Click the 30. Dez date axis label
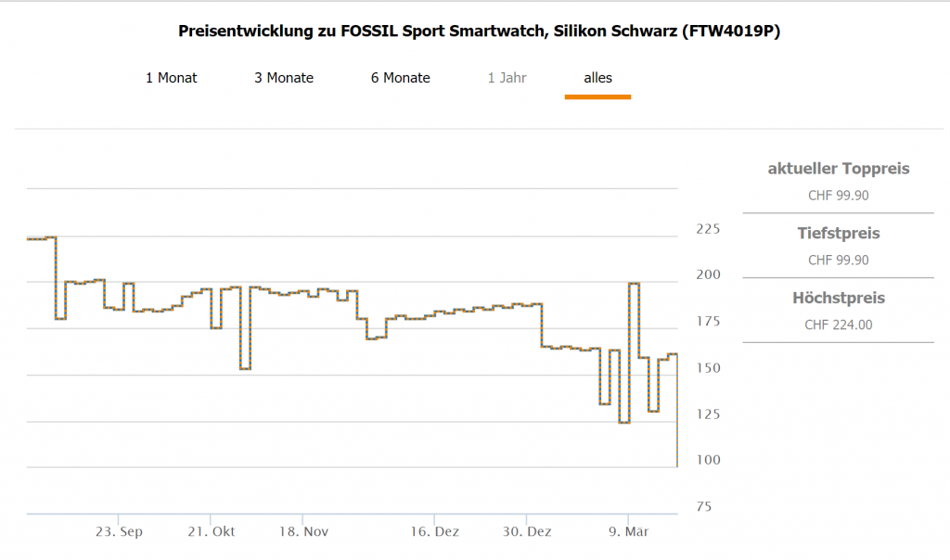The height and width of the screenshot is (560, 950). point(526,532)
